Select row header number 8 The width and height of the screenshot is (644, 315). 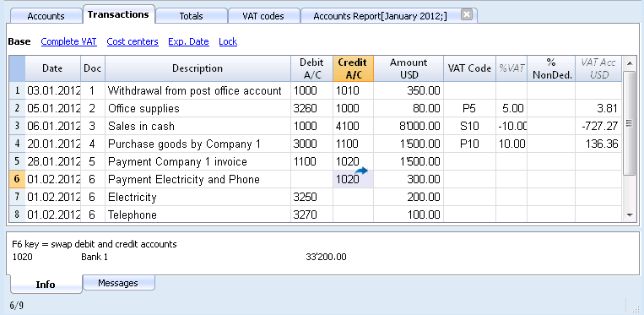click(17, 215)
